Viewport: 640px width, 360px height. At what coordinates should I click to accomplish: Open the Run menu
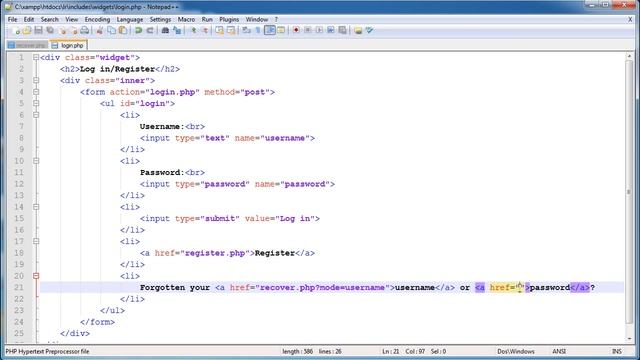click(207, 19)
